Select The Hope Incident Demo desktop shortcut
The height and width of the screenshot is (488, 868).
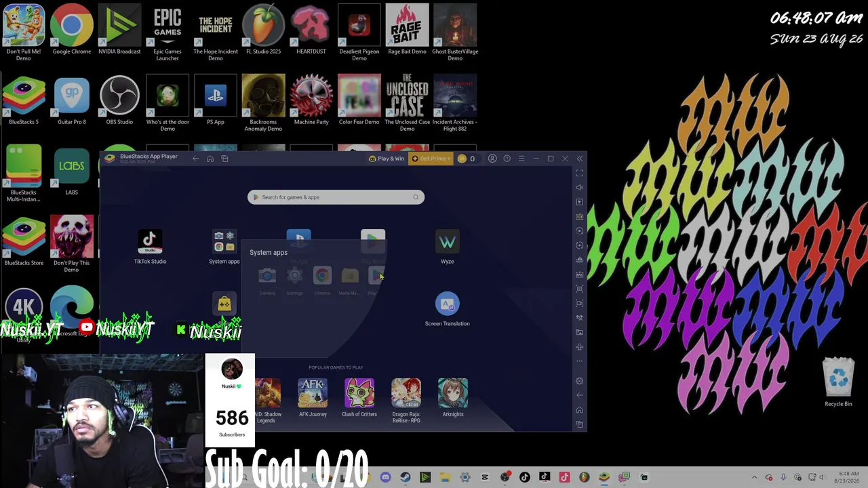[x=216, y=33]
